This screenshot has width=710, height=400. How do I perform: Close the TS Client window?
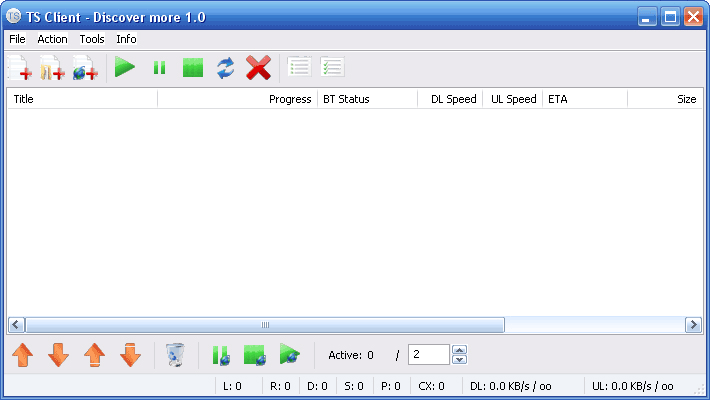point(693,17)
